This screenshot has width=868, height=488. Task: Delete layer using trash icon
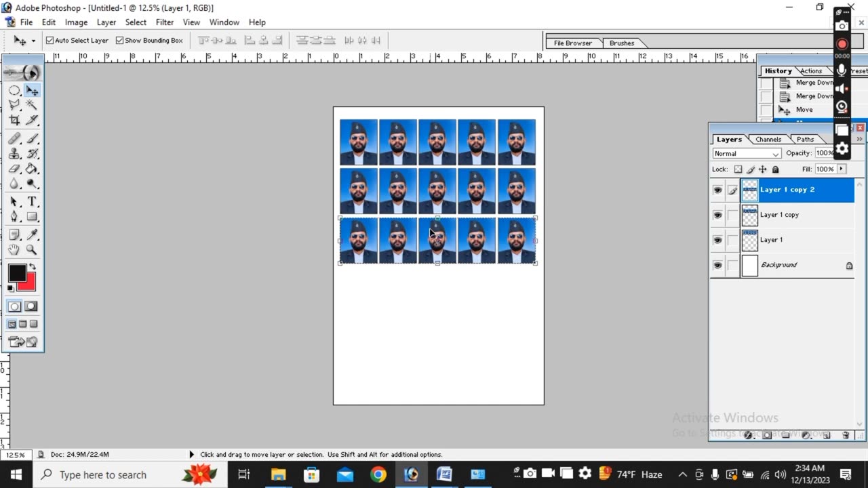click(x=846, y=435)
